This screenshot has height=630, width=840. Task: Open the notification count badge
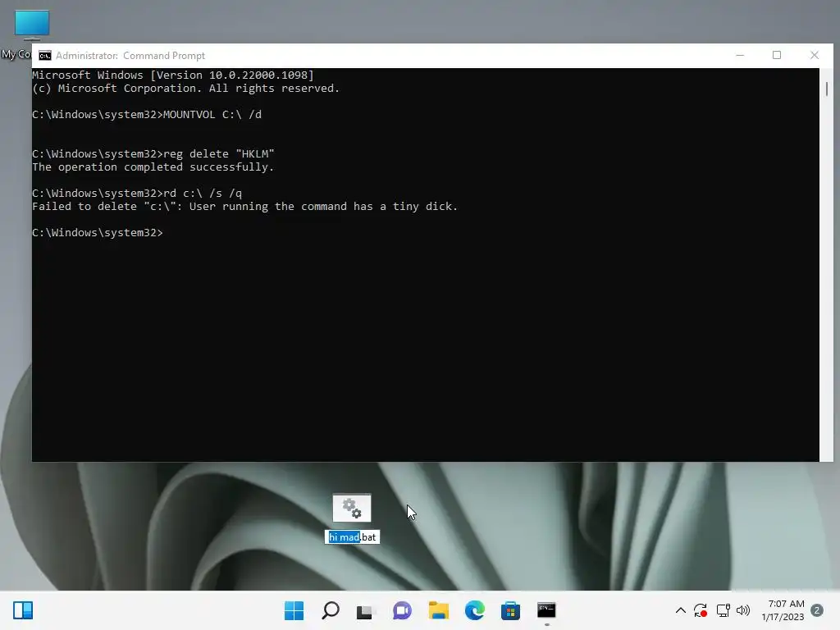pyautogui.click(x=817, y=610)
